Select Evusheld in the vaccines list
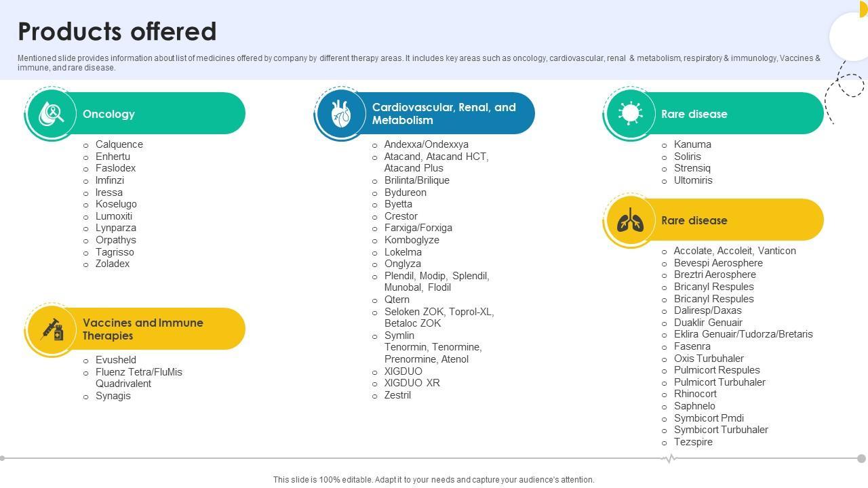This screenshot has width=868, height=488. [115, 360]
